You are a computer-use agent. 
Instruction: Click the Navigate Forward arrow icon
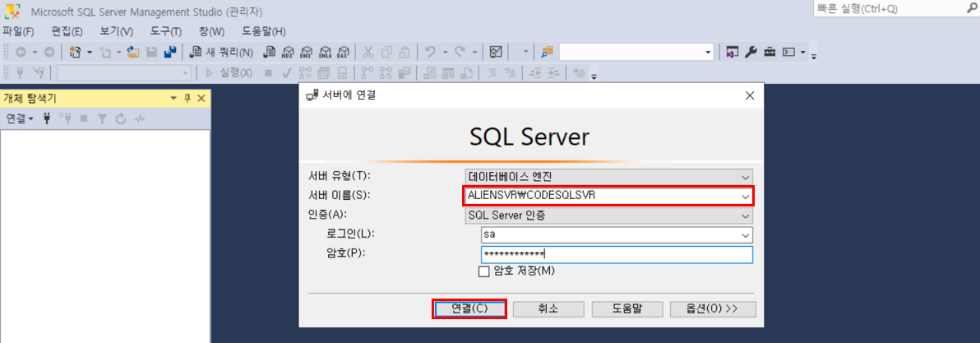coord(49,53)
